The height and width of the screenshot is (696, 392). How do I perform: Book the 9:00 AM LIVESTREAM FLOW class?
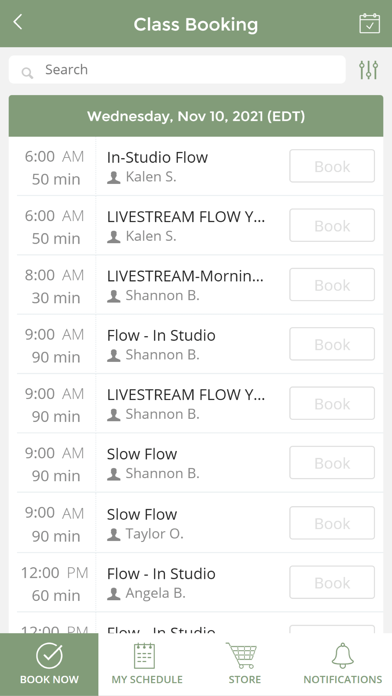click(x=332, y=403)
